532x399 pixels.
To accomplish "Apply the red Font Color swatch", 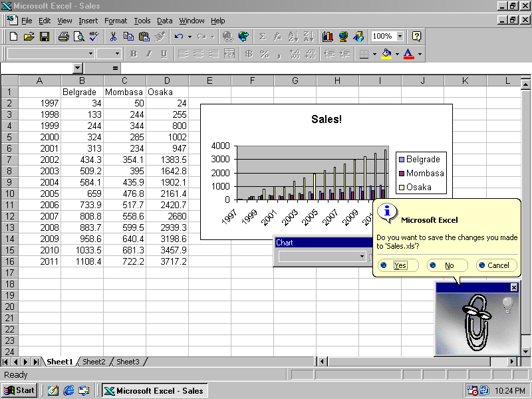I will click(409, 54).
